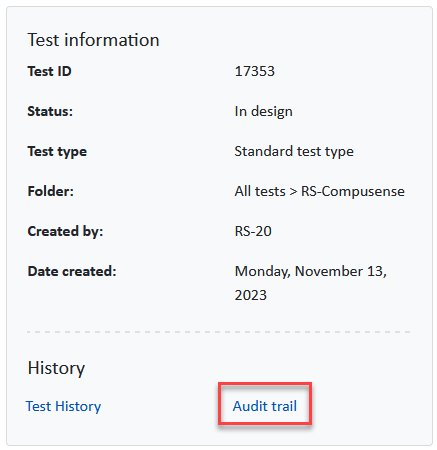Click the year 2023 in the date value
Viewport: 437px width, 450px height.
pos(251,295)
